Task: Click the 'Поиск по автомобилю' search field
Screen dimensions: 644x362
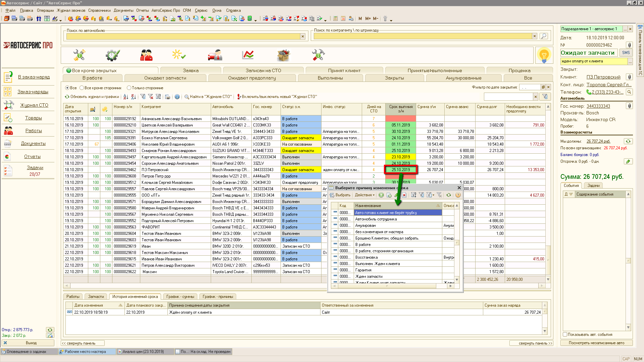Action: click(x=183, y=36)
